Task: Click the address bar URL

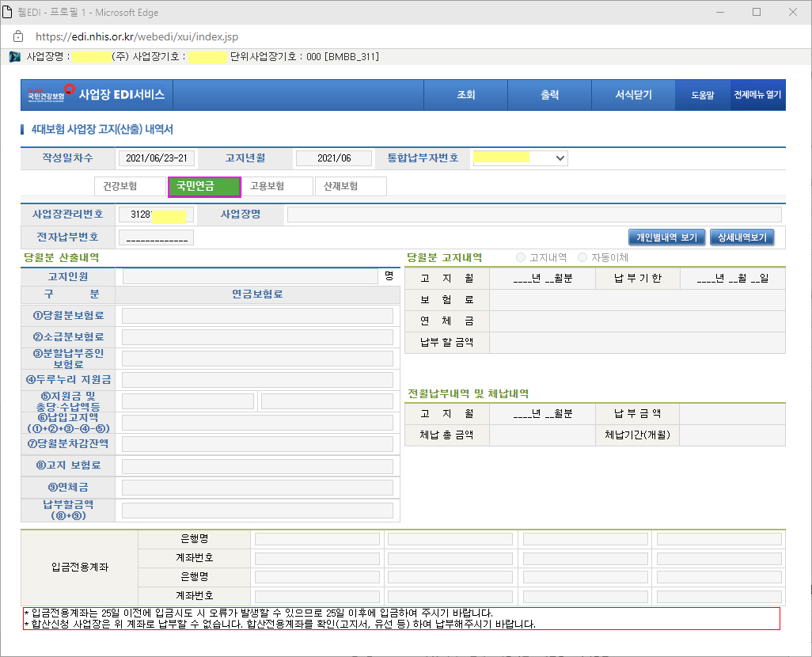Action: [137, 36]
